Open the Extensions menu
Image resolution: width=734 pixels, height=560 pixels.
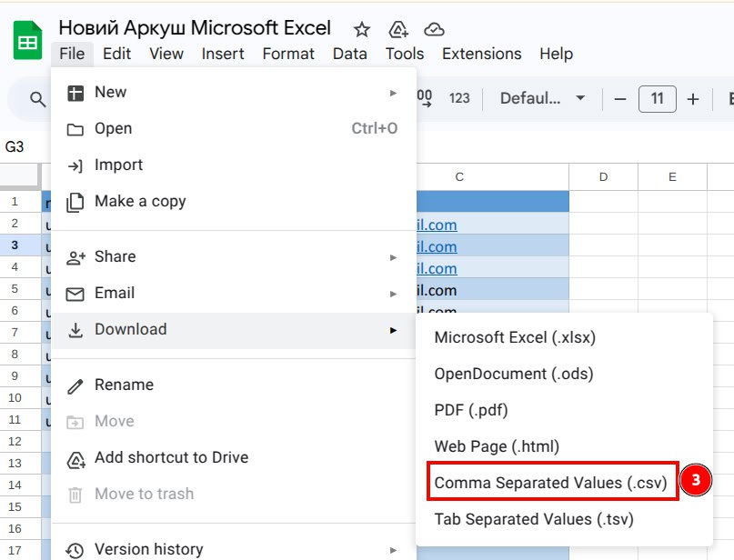(x=482, y=54)
